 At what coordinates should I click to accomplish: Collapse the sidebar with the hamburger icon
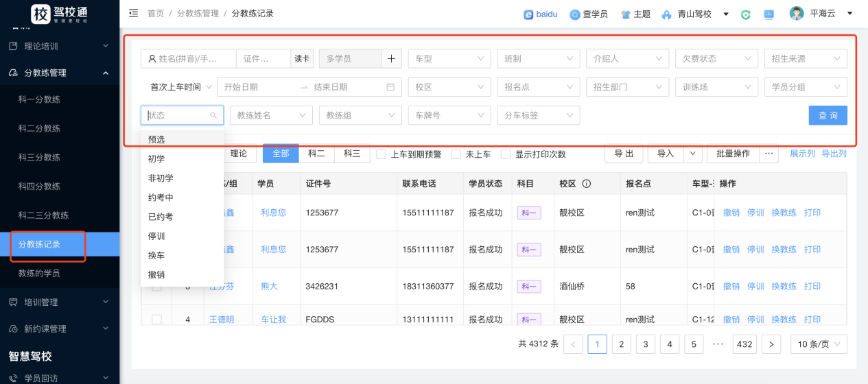(x=133, y=14)
